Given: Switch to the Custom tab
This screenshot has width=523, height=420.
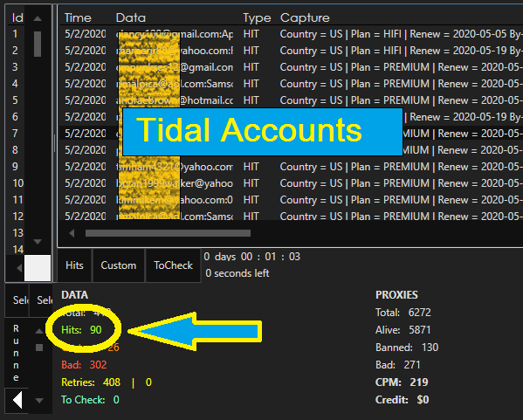Looking at the screenshot, I should coord(119,265).
